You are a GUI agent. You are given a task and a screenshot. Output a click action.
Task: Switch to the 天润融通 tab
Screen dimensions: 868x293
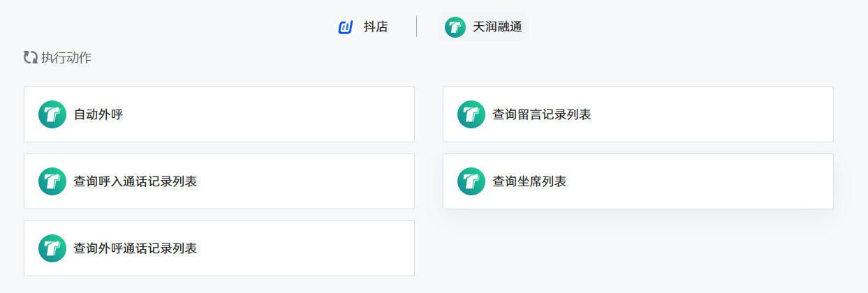pyautogui.click(x=483, y=27)
